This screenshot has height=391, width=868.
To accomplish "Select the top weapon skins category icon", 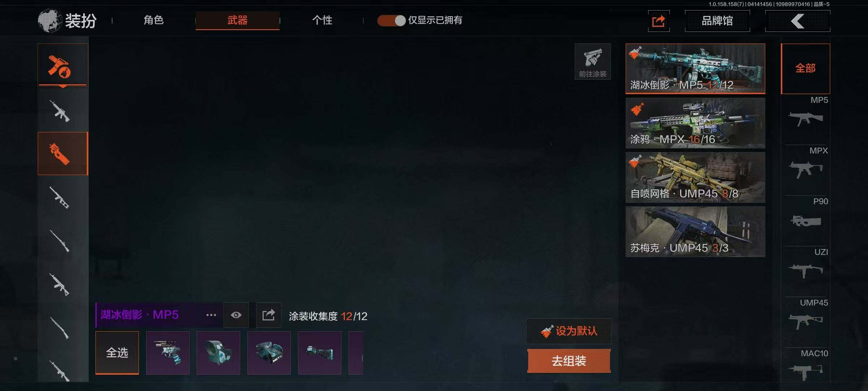I will coord(63,65).
